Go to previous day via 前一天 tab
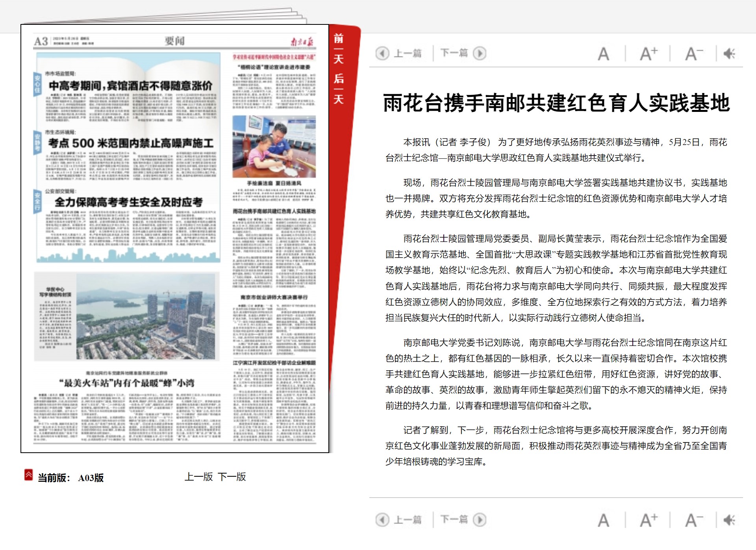Screen dimensions: 756x550 pos(338,49)
